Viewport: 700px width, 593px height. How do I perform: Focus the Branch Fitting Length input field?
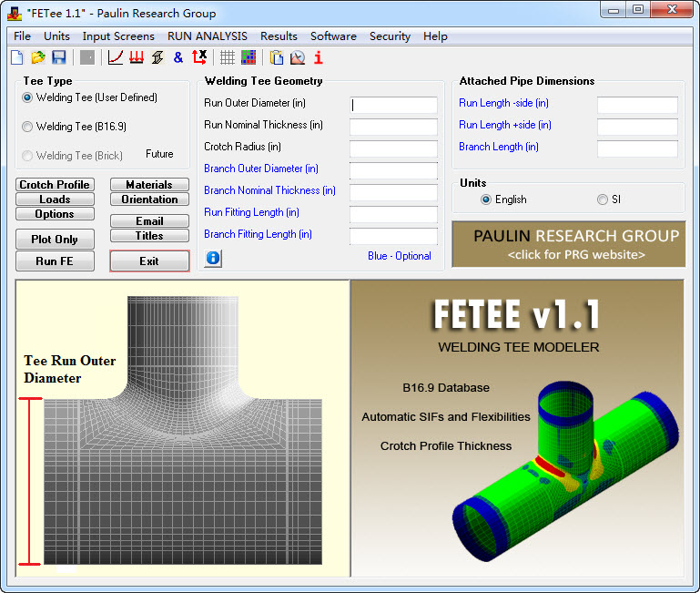coord(393,237)
